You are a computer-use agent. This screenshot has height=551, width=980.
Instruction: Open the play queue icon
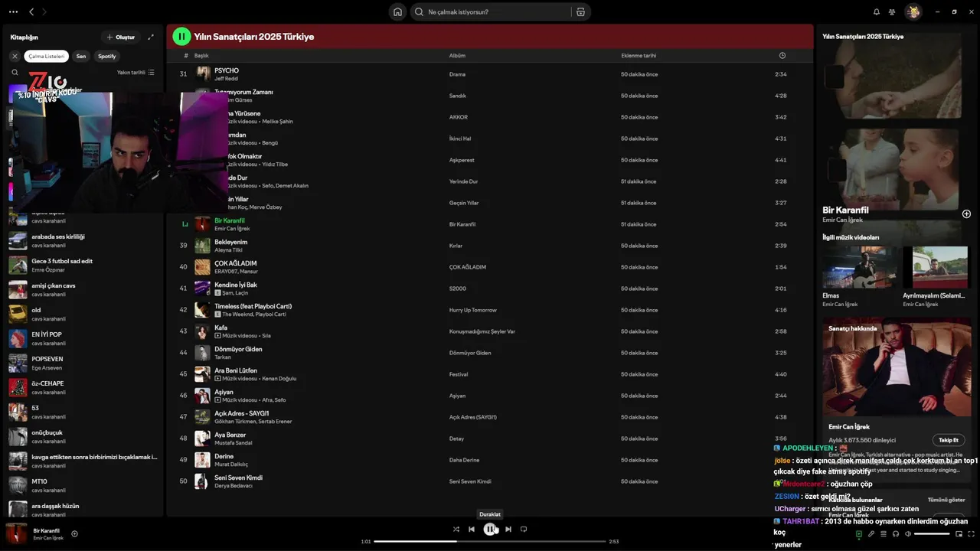coord(883,533)
